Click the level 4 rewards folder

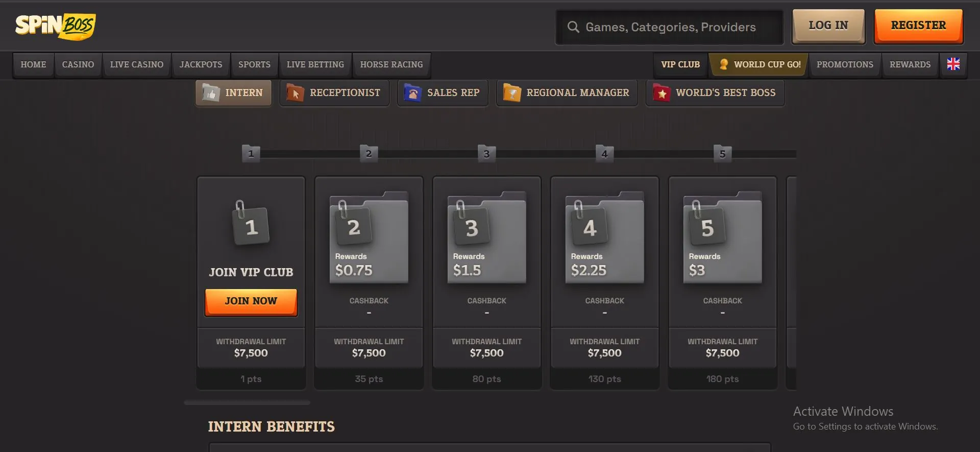pyautogui.click(x=605, y=237)
